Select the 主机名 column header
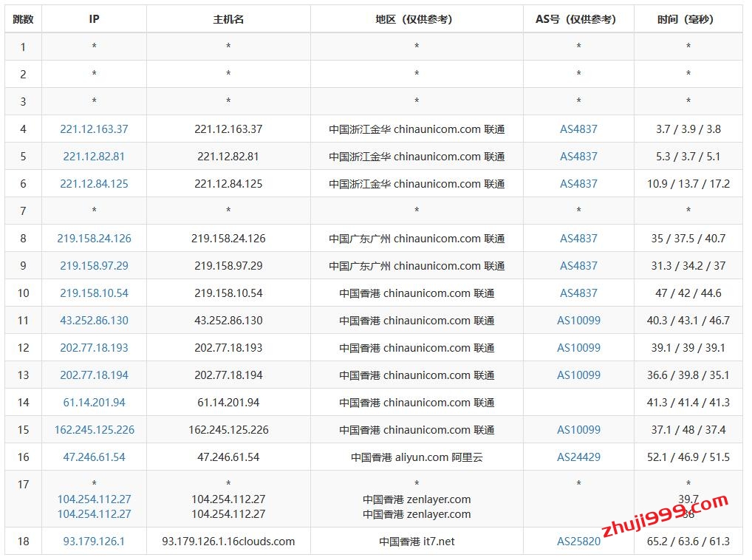Screen dimensions: 752x560 pyautogui.click(x=228, y=19)
